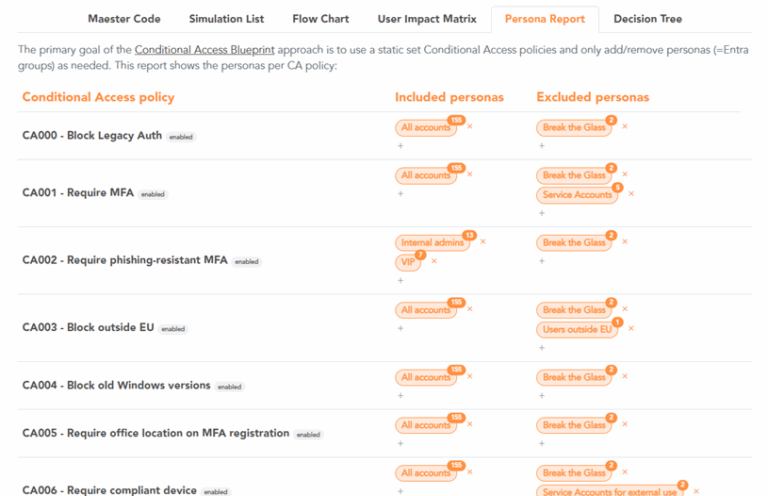Remove Break the Glass from CA006 exclusions

624,472
